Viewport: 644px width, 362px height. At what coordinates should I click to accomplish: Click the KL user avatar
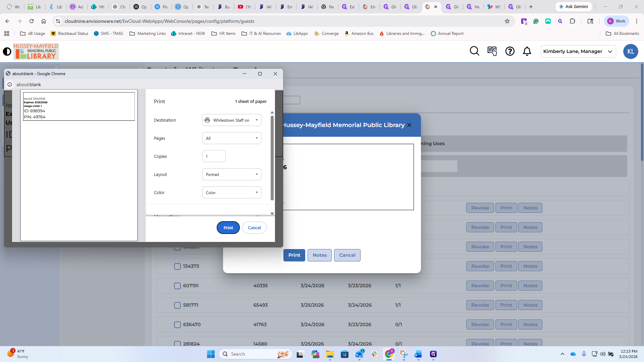tap(630, 52)
